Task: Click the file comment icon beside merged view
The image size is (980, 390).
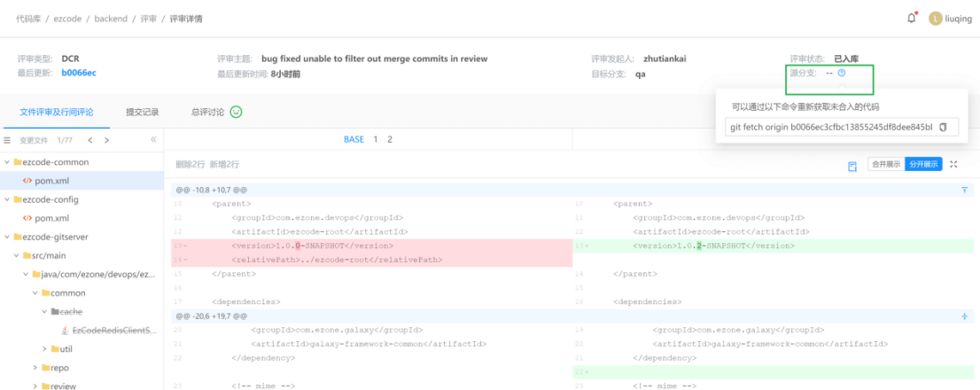Action: (x=852, y=166)
